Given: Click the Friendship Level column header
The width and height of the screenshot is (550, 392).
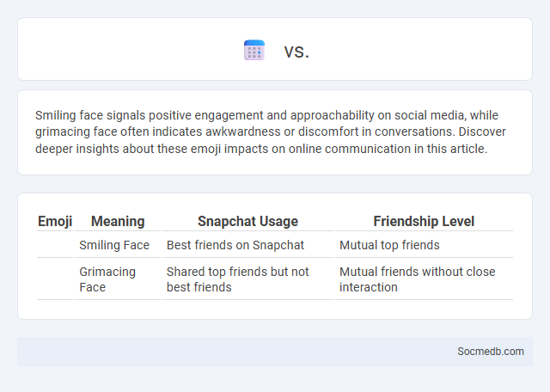Looking at the screenshot, I should click(x=424, y=222).
